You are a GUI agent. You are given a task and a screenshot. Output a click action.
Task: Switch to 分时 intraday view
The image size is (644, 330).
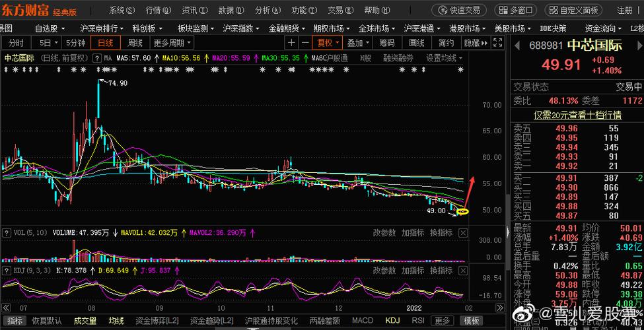(16, 42)
